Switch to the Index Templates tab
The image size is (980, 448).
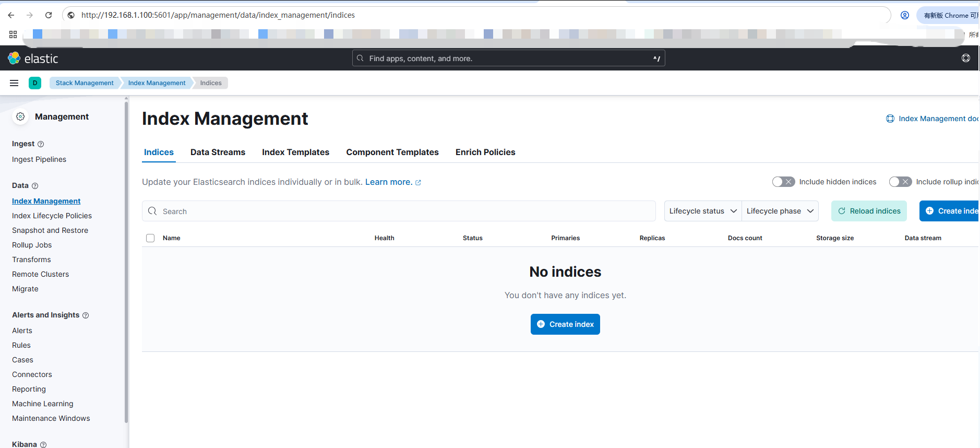point(295,152)
